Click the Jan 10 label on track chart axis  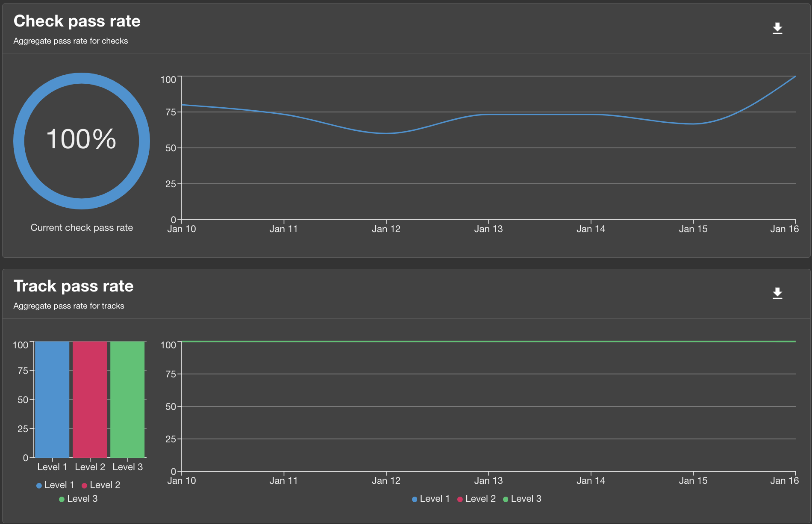182,481
